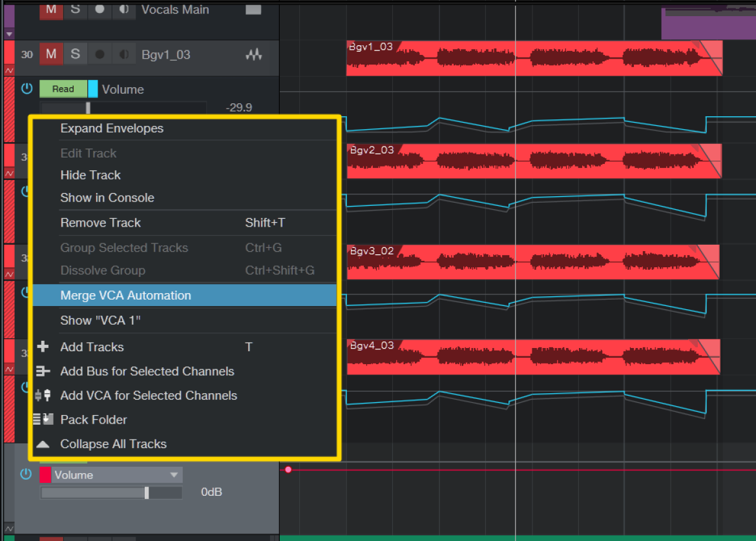Select the pink automation point on red line

click(x=288, y=470)
